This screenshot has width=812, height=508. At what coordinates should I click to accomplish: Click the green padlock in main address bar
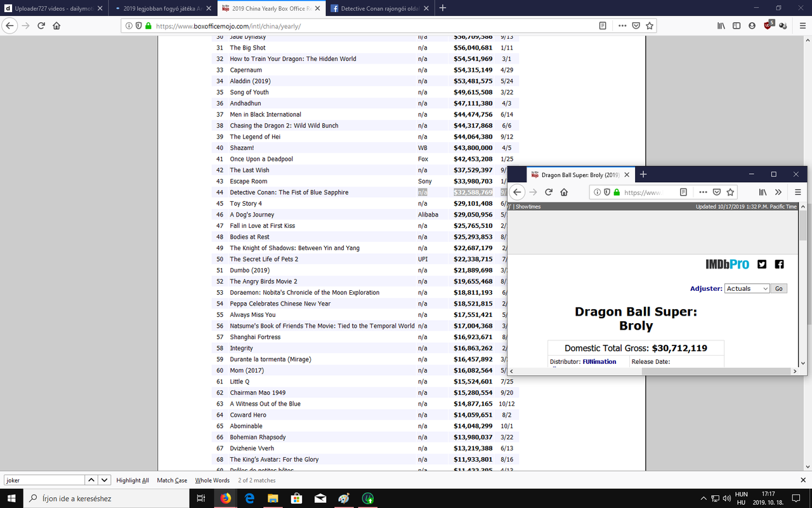tap(148, 26)
